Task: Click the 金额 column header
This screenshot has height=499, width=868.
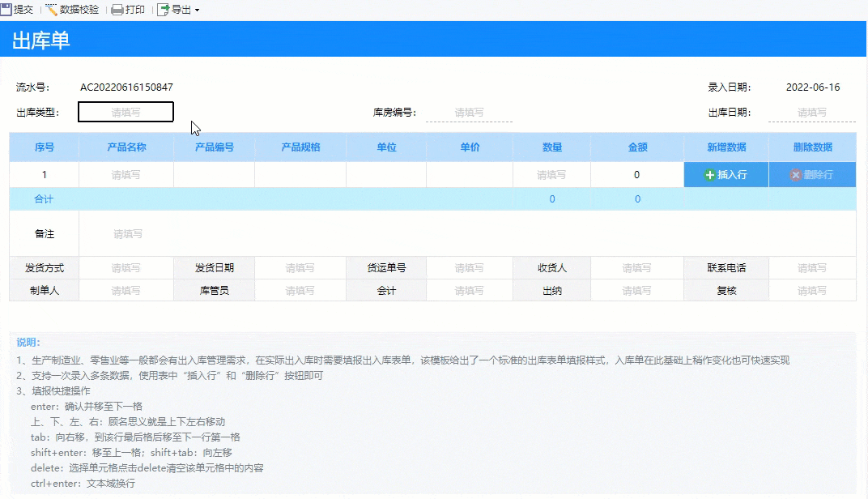Action: pos(637,147)
